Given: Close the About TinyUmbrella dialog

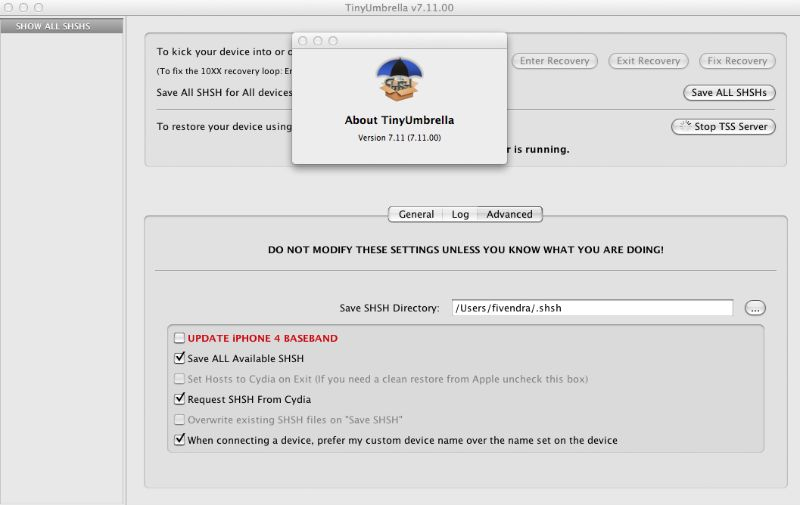Looking at the screenshot, I should click(x=303, y=41).
